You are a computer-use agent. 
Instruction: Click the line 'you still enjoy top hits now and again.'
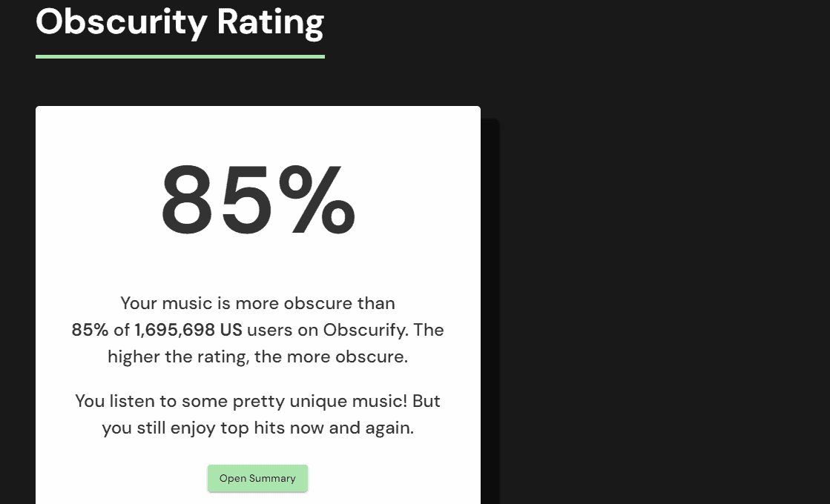[x=258, y=428]
